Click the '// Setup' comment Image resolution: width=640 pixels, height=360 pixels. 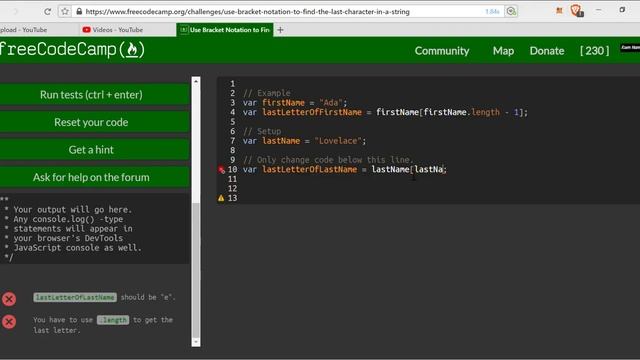[262, 131]
